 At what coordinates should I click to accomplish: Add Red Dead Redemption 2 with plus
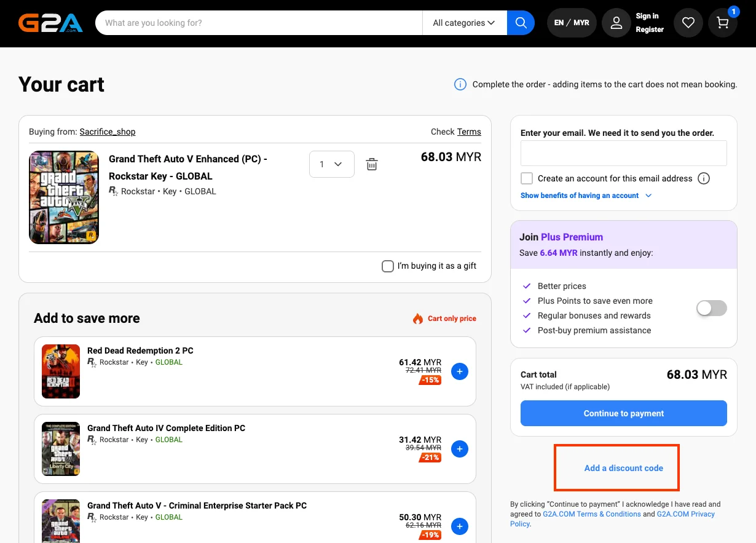(460, 371)
